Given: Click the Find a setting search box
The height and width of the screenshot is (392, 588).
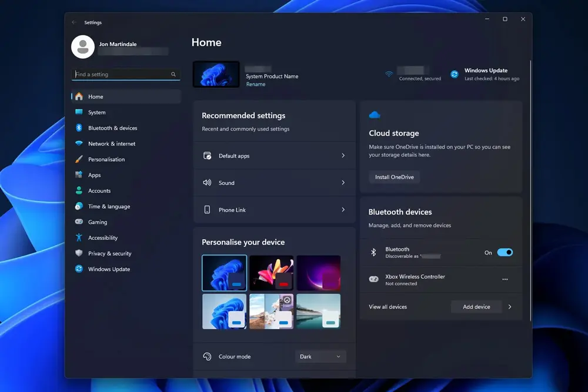Looking at the screenshot, I should (126, 74).
